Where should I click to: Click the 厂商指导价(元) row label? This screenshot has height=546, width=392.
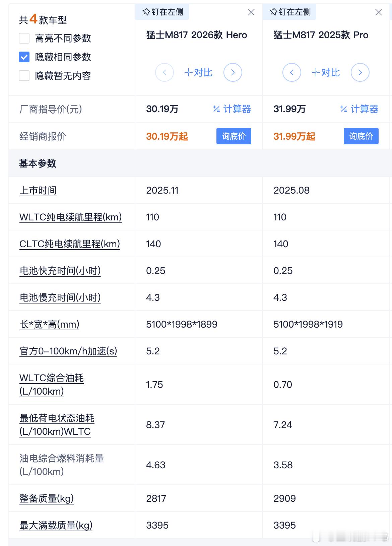coord(51,109)
